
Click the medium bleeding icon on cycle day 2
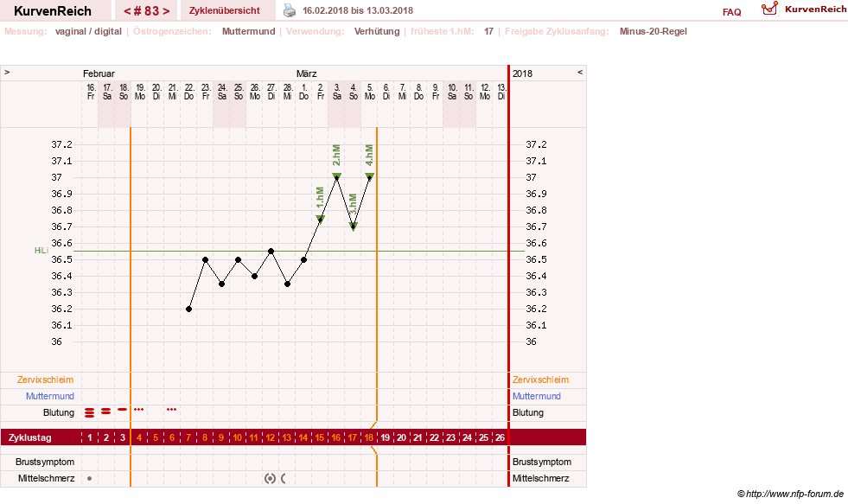coord(106,411)
